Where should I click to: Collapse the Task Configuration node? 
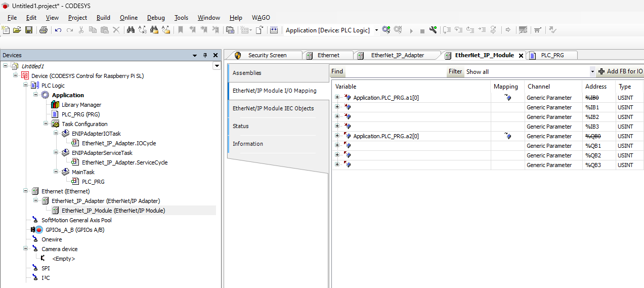tap(46, 124)
